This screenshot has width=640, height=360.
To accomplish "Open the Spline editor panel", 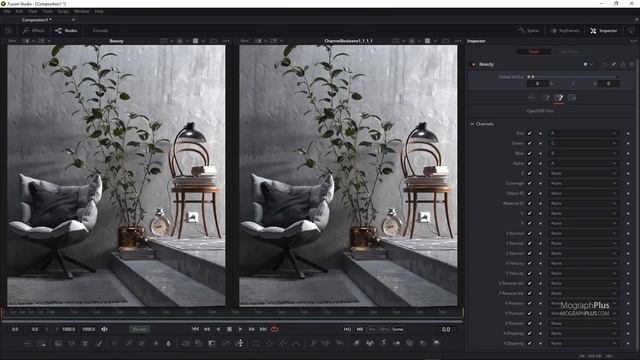I will point(528,31).
